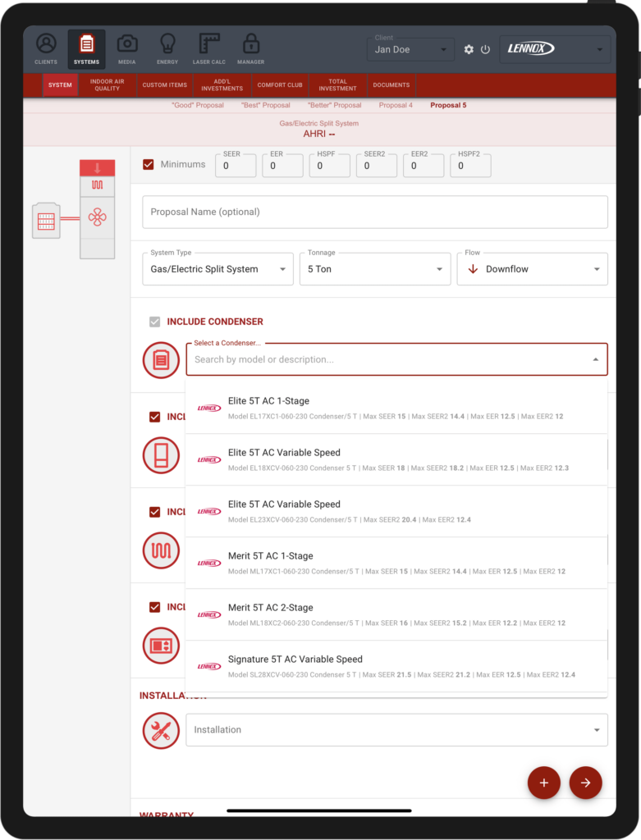The width and height of the screenshot is (641, 840).
Task: Toggle the include checkbox above furnace icon
Action: [155, 417]
